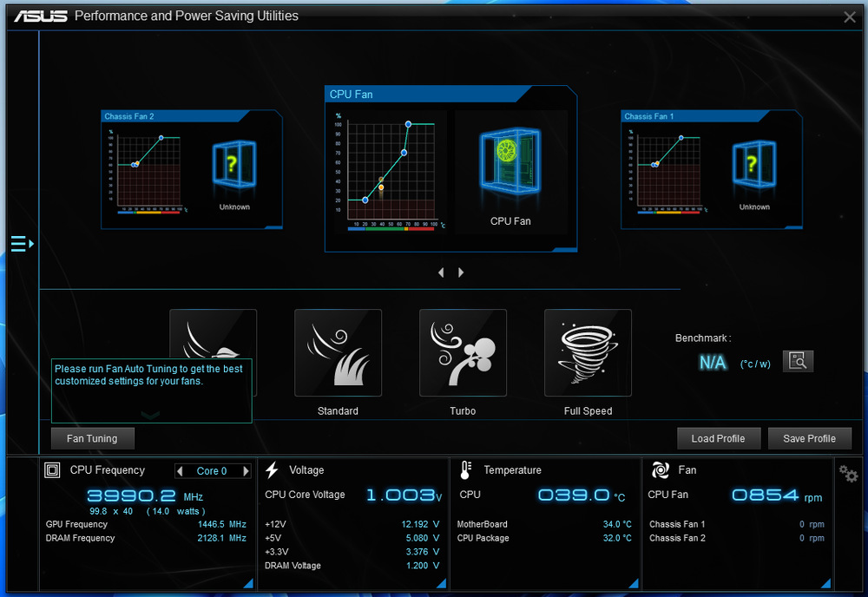Click the Fan panel fan icon
The height and width of the screenshot is (597, 868).
(660, 470)
